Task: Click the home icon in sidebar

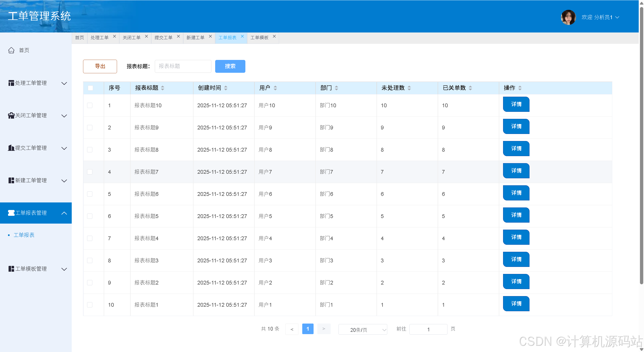Action: pyautogui.click(x=11, y=50)
